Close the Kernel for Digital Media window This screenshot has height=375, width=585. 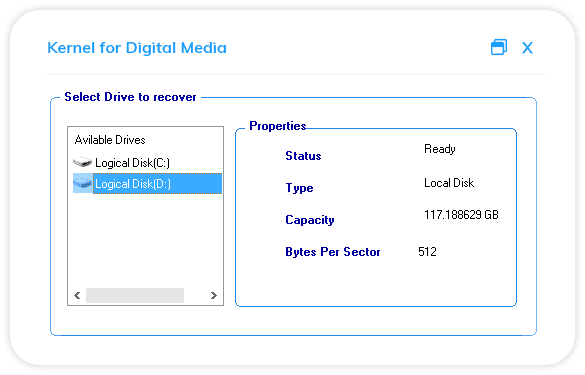(527, 48)
